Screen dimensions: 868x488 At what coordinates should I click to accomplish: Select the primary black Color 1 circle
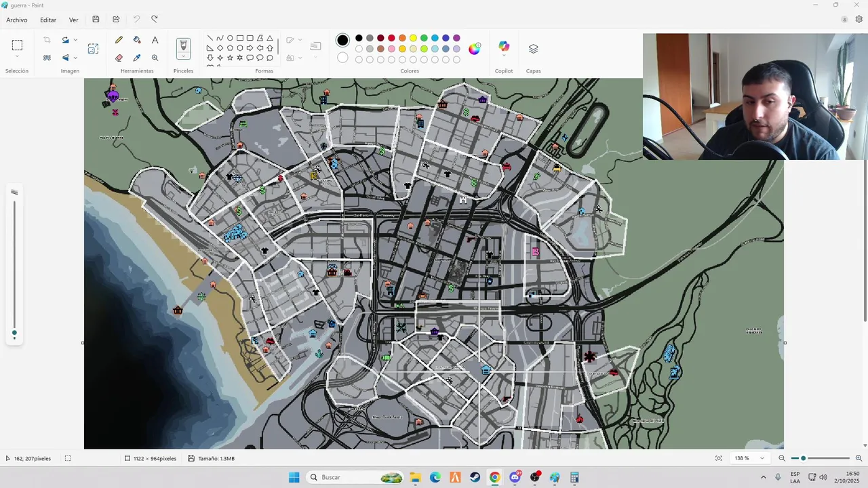click(342, 41)
